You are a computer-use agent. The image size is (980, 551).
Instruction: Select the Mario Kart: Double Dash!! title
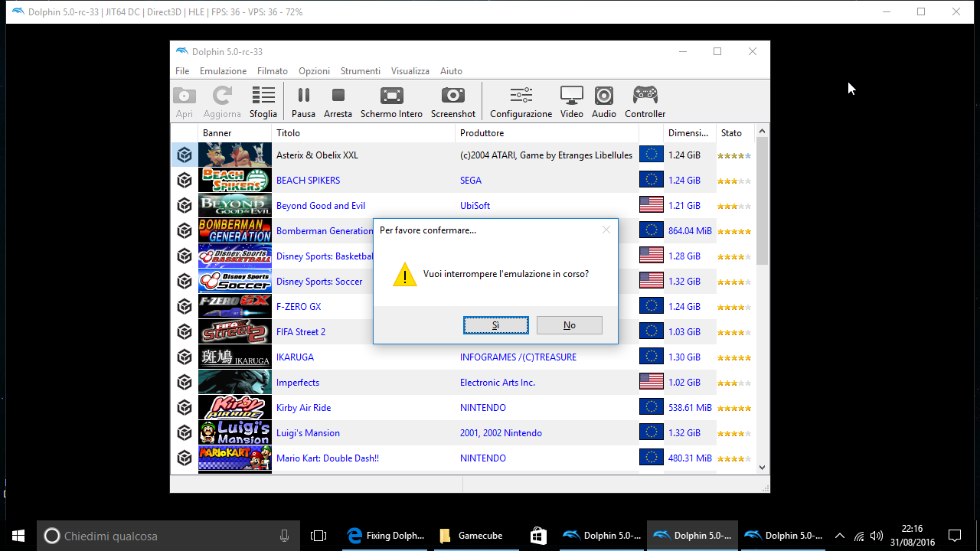tap(328, 458)
